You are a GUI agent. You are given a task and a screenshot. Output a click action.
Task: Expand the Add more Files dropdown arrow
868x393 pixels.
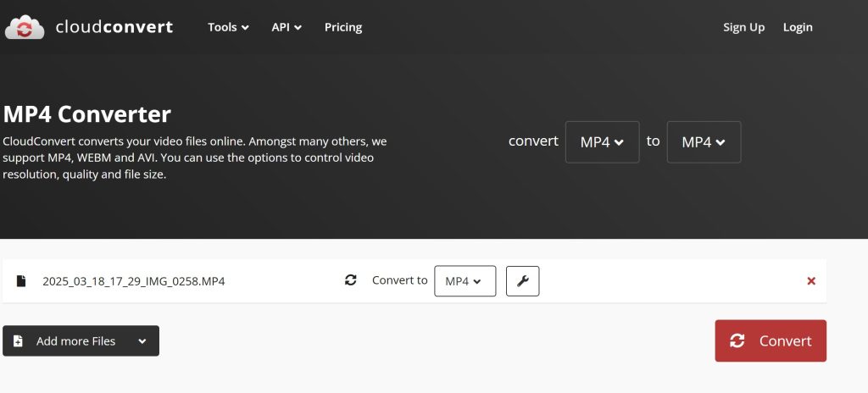(142, 341)
